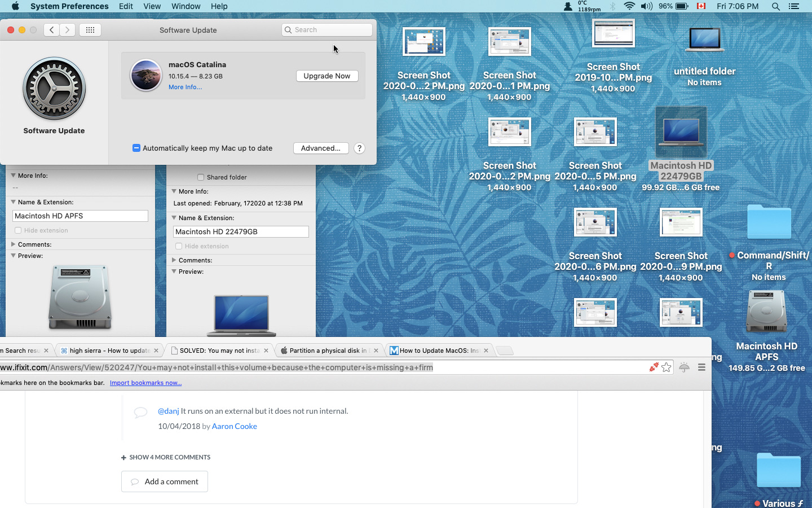Click the battery status icon

[x=682, y=6]
